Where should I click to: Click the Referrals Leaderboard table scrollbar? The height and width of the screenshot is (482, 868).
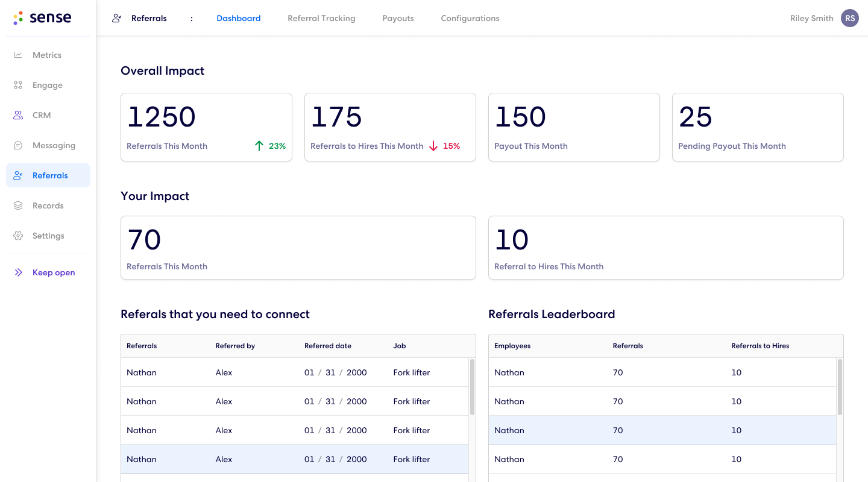tap(840, 387)
